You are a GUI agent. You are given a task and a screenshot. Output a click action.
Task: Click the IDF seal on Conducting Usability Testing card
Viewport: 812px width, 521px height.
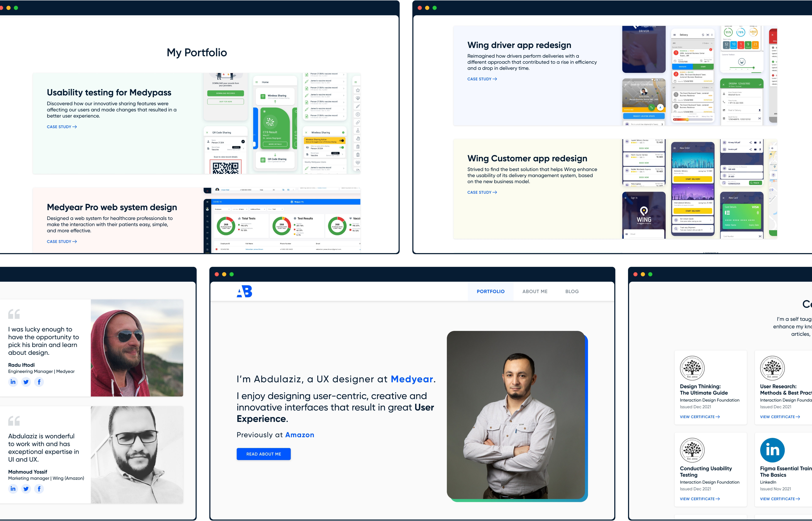coord(692,450)
